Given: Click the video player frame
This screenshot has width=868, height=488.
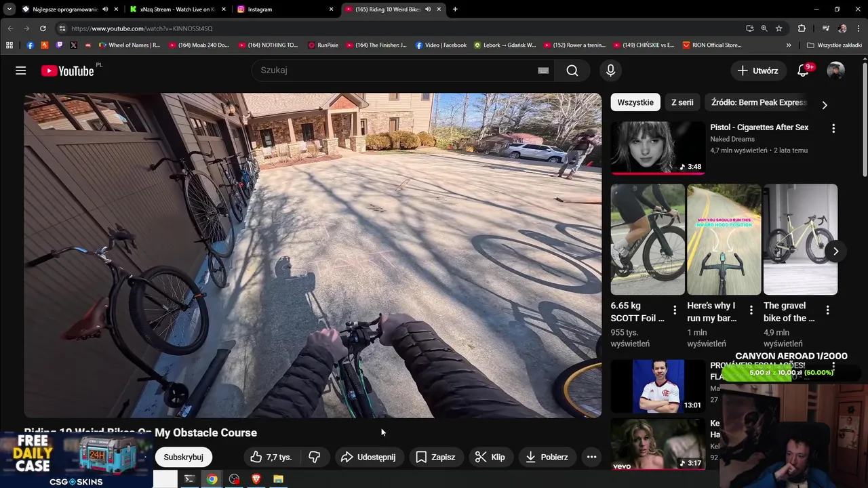Looking at the screenshot, I should 313,256.
